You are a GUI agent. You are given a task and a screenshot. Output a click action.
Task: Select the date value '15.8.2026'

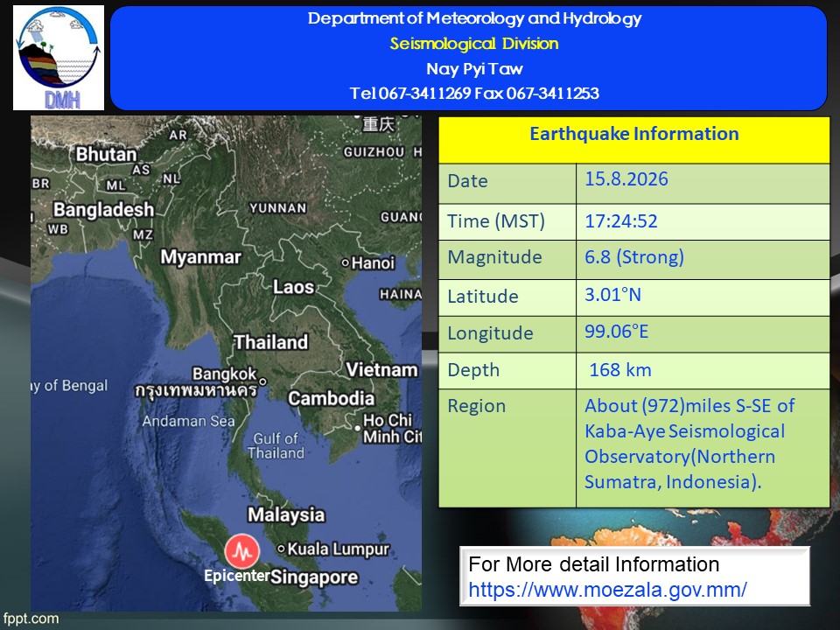point(626,178)
